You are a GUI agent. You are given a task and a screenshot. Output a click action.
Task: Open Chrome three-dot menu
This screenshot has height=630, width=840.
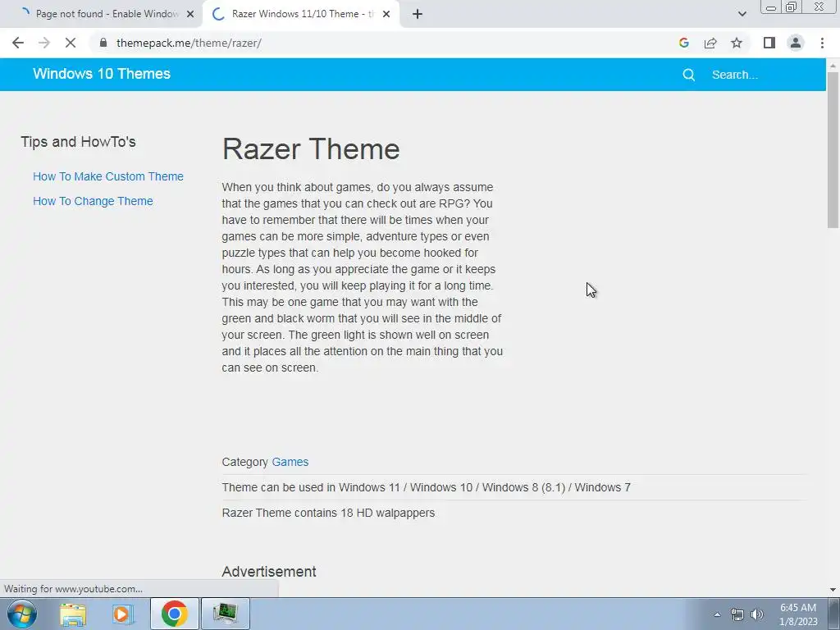pyautogui.click(x=822, y=43)
